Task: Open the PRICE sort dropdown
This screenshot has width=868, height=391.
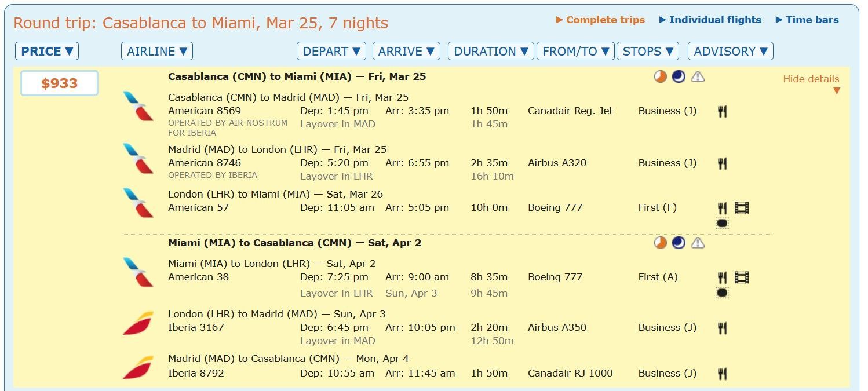Action: (x=47, y=51)
